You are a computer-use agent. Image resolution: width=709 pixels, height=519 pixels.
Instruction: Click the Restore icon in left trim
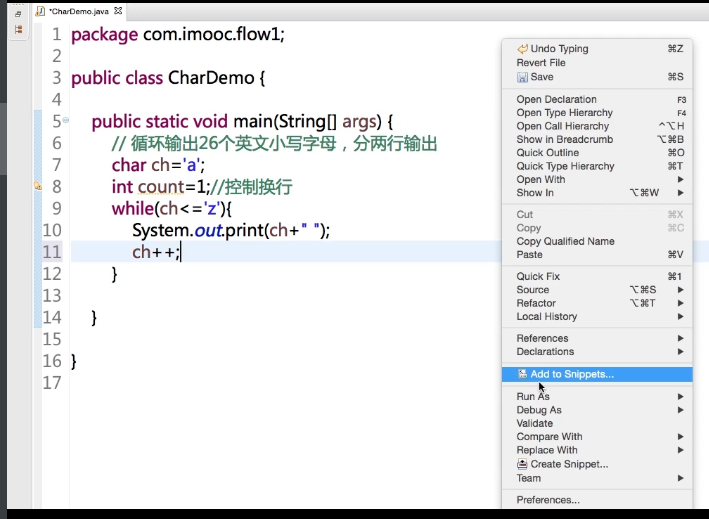click(18, 13)
